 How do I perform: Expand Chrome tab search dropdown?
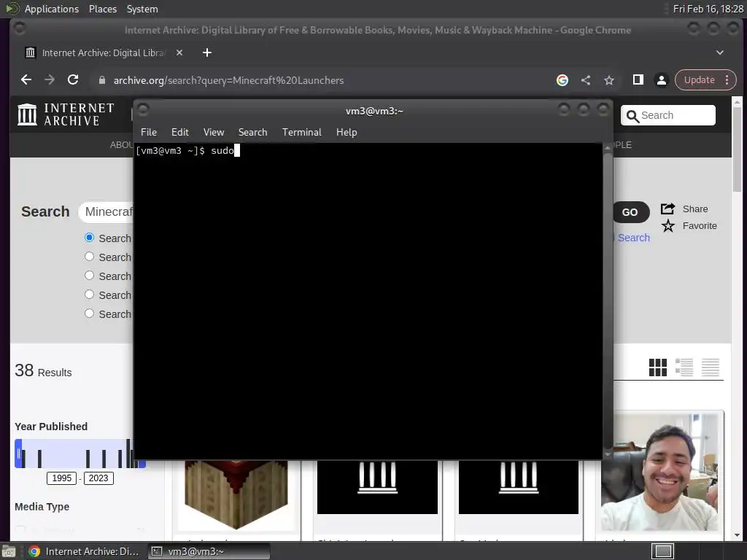tap(720, 52)
